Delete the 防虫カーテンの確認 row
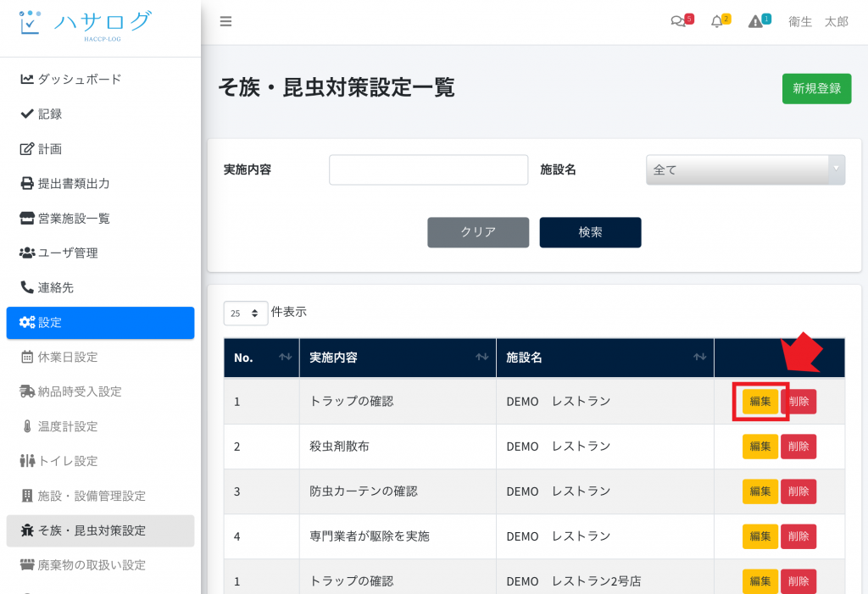Viewport: 868px width, 594px height. point(798,491)
